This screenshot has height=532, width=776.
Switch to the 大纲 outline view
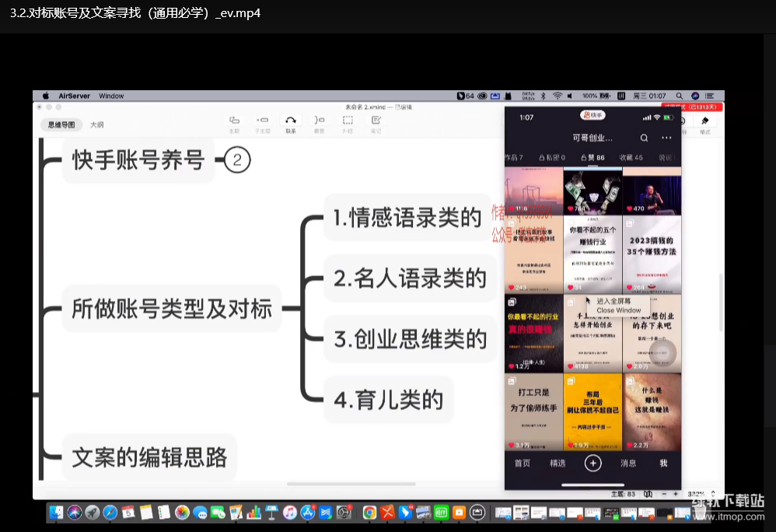(x=97, y=124)
